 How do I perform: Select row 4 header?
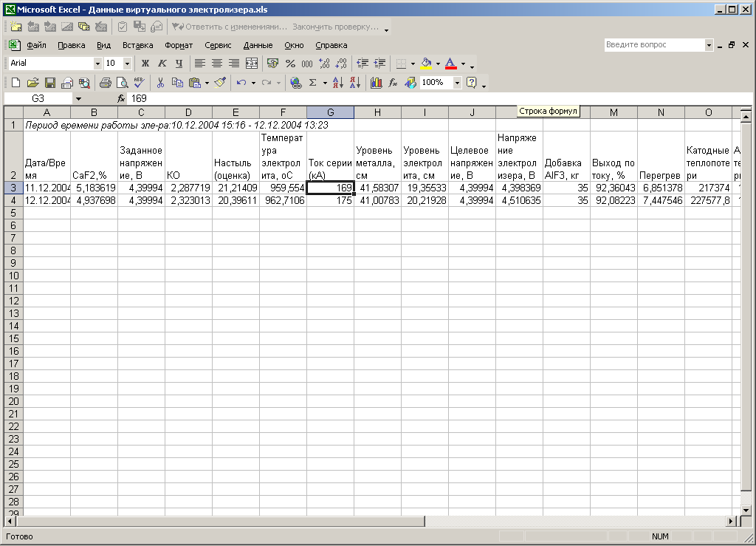(13, 200)
